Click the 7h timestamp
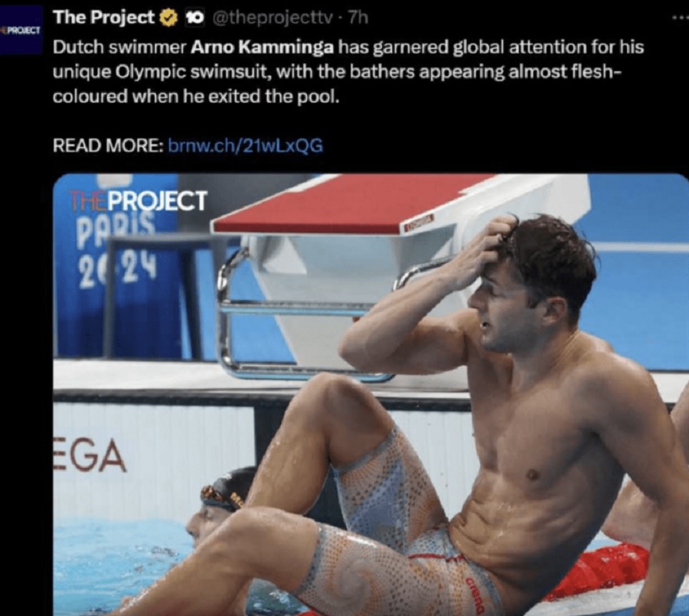This screenshot has width=689, height=616. pyautogui.click(x=358, y=18)
